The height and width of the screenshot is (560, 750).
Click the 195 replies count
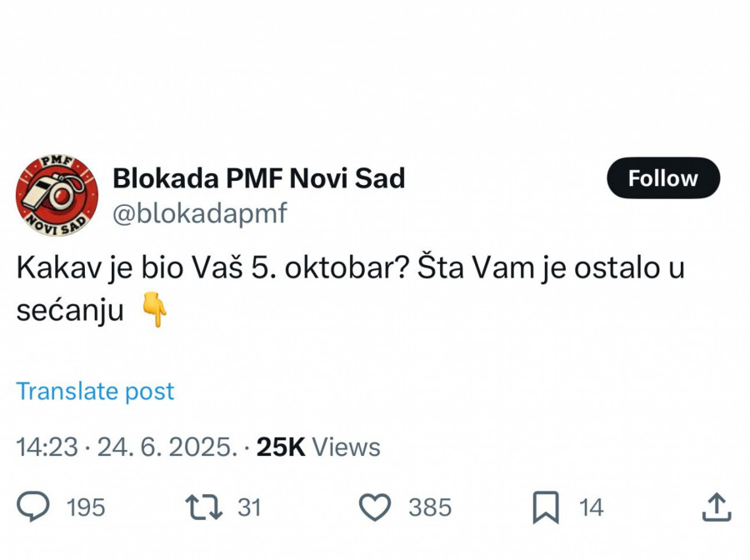click(x=85, y=507)
